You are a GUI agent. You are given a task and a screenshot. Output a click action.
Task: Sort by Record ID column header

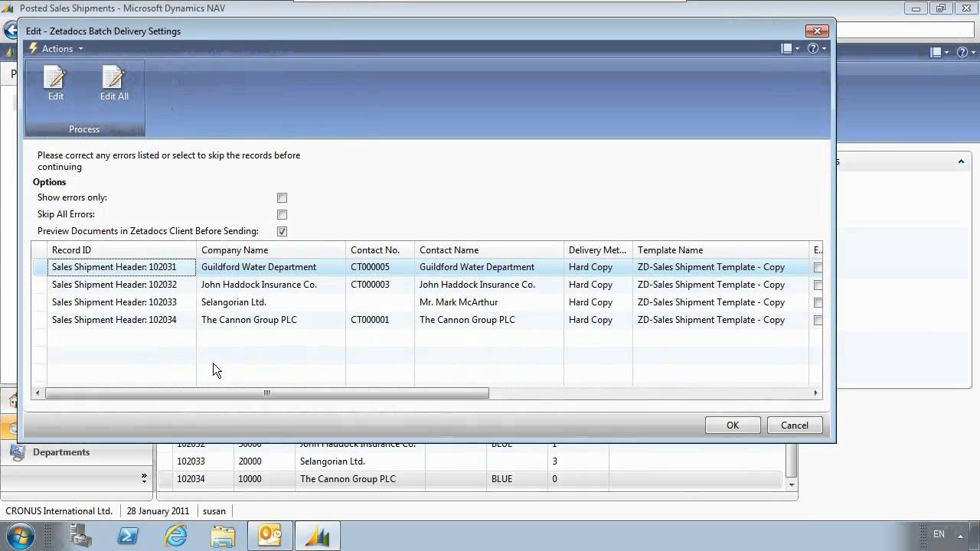coord(122,250)
